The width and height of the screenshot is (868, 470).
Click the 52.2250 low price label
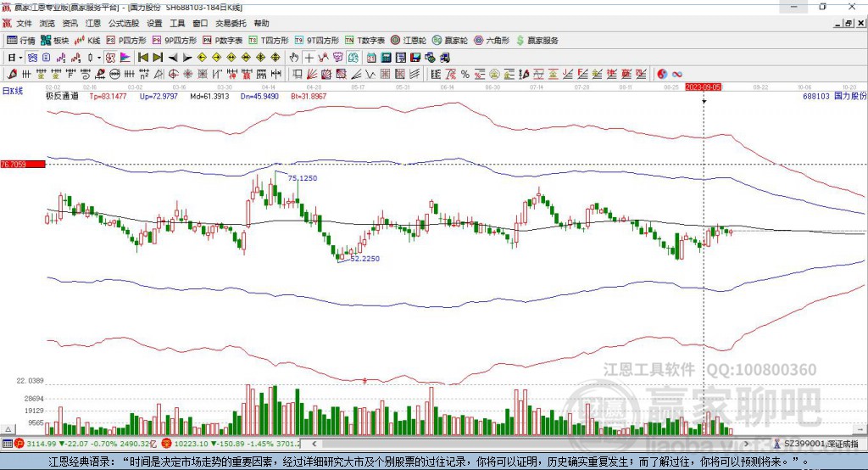tap(364, 258)
